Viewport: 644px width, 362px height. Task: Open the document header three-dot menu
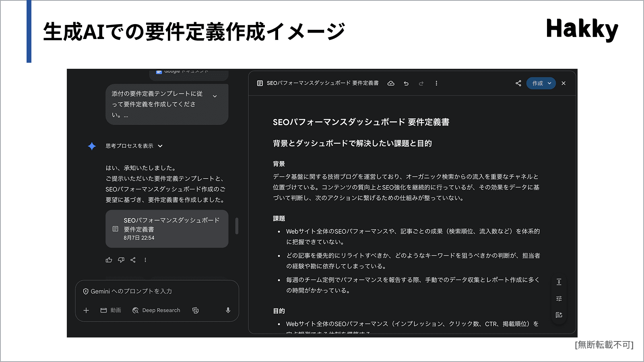pos(436,83)
